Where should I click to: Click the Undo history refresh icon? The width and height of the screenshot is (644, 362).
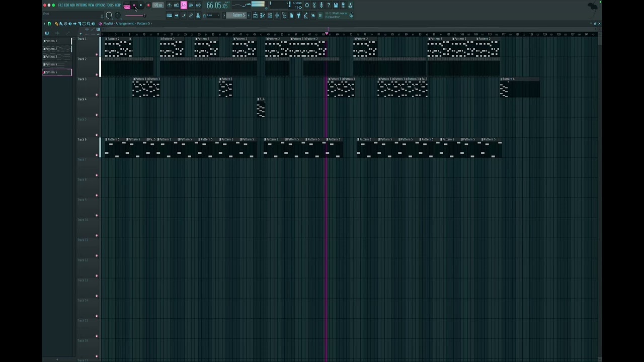[307, 5]
